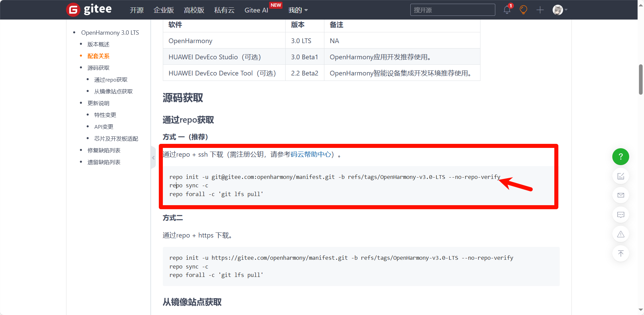Viewport: 644px width, 315px height.
Task: Click the plus icon to create new
Action: tap(540, 10)
